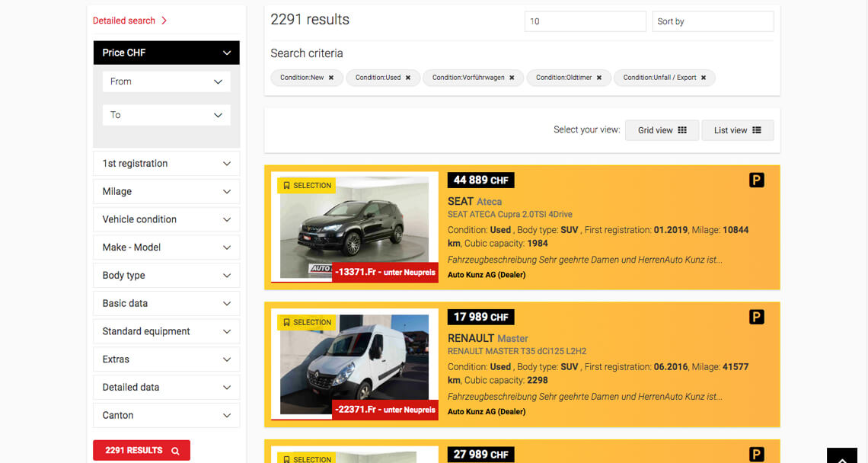
Task: Remove the Condition:Oldtimer filter tag
Action: [x=599, y=78]
